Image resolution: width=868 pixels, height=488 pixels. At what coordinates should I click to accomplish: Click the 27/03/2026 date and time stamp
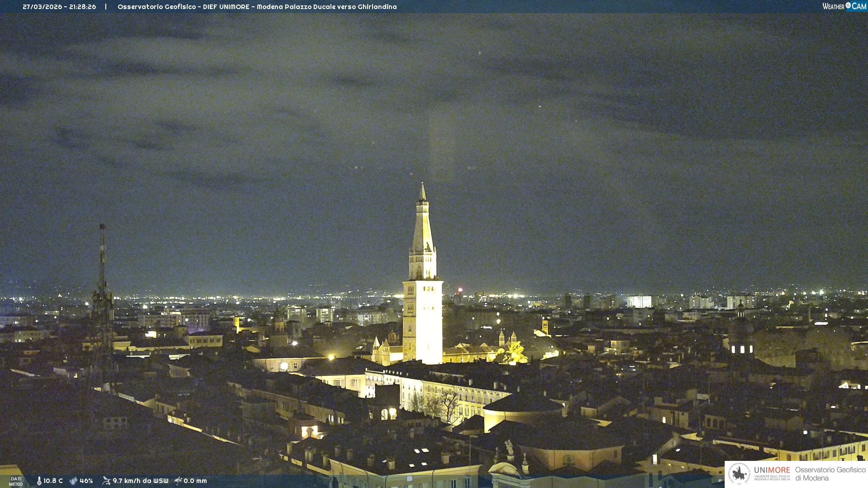click(59, 7)
